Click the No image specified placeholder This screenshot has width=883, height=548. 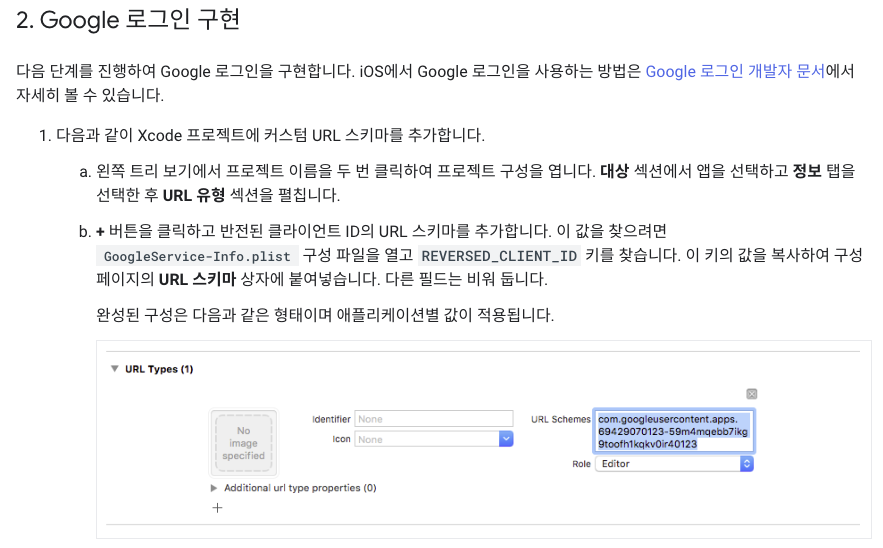tap(243, 443)
